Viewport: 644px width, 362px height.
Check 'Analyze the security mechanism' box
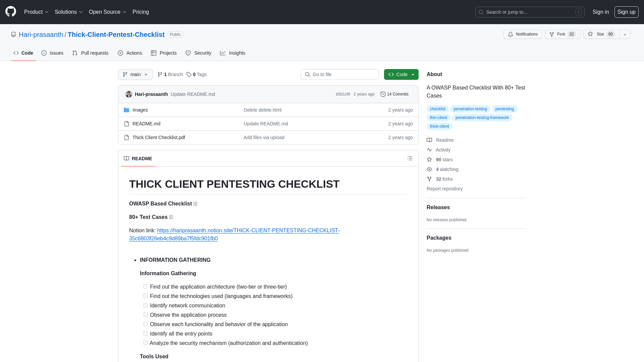145,343
